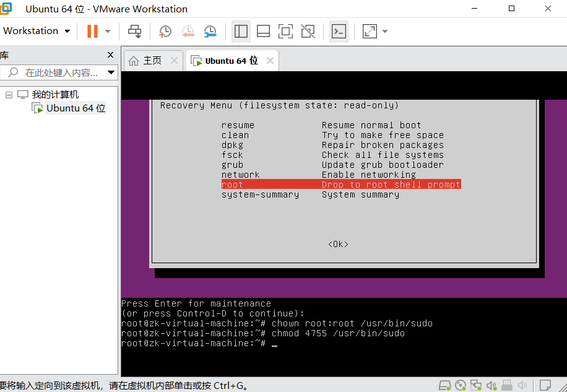Select Ubuntu 64 位 in the library tree

tap(76, 108)
